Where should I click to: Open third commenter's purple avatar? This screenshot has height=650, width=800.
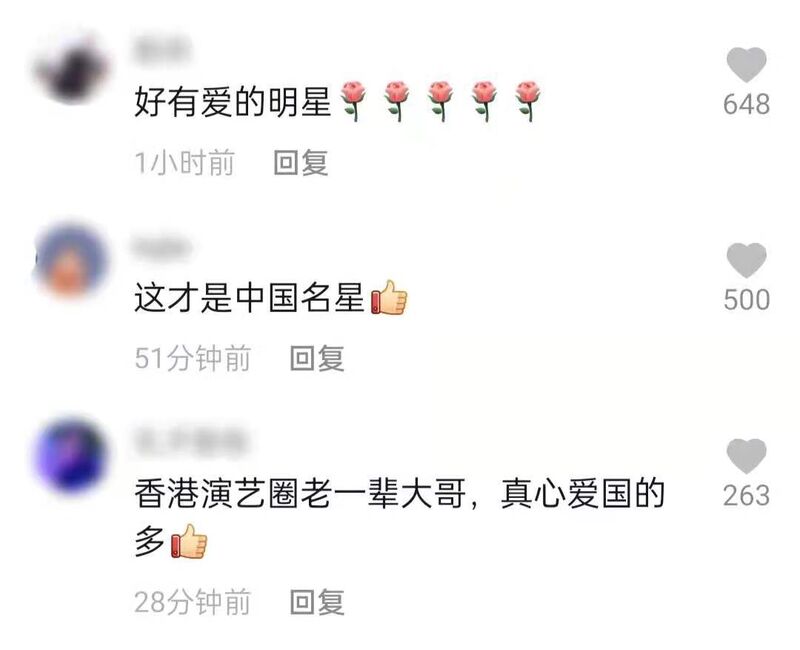coord(71,456)
